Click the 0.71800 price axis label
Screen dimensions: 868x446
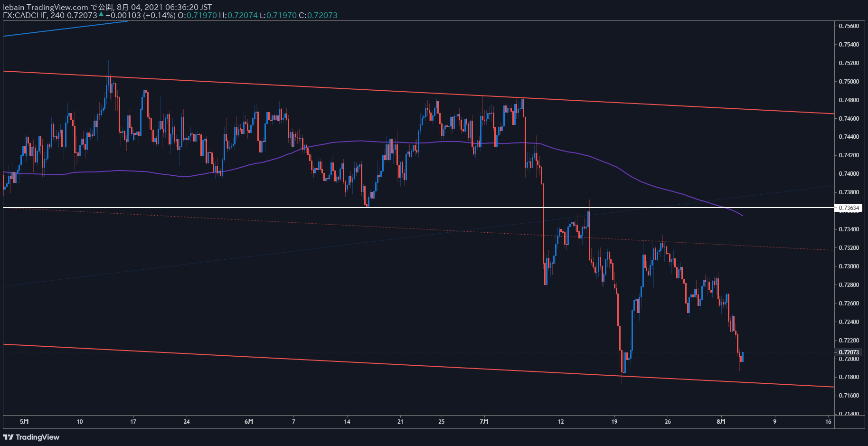click(849, 377)
